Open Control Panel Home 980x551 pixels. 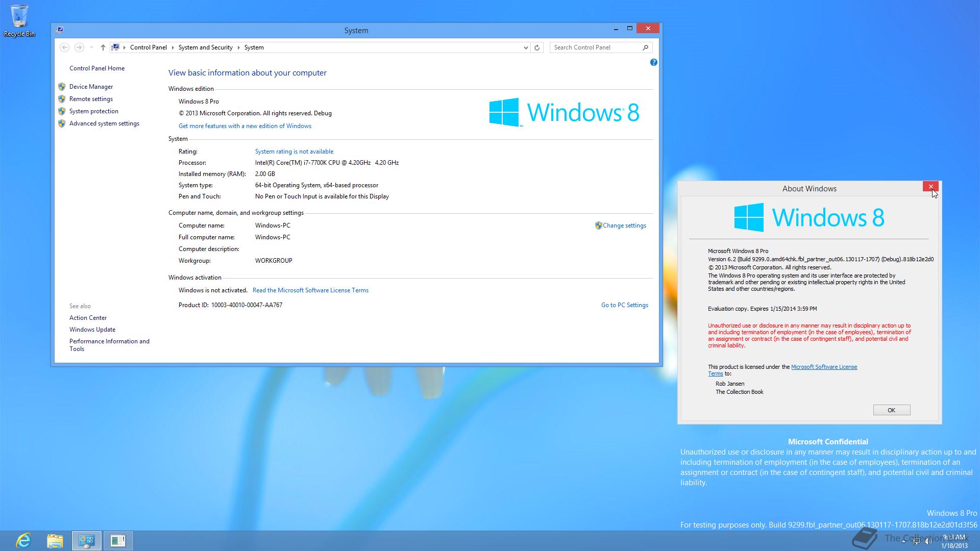point(97,68)
